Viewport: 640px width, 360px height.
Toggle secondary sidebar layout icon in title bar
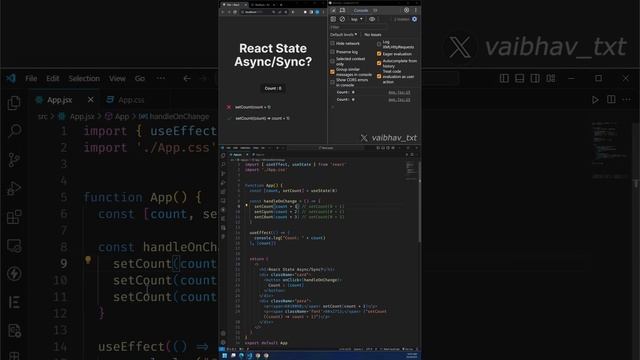coord(535,78)
